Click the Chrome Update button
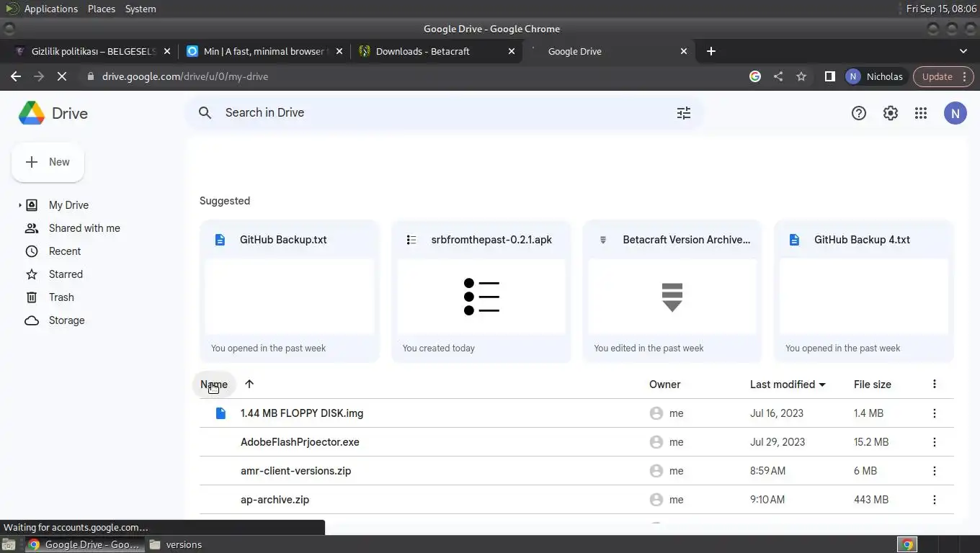Viewport: 980px width, 553px height. [943, 76]
